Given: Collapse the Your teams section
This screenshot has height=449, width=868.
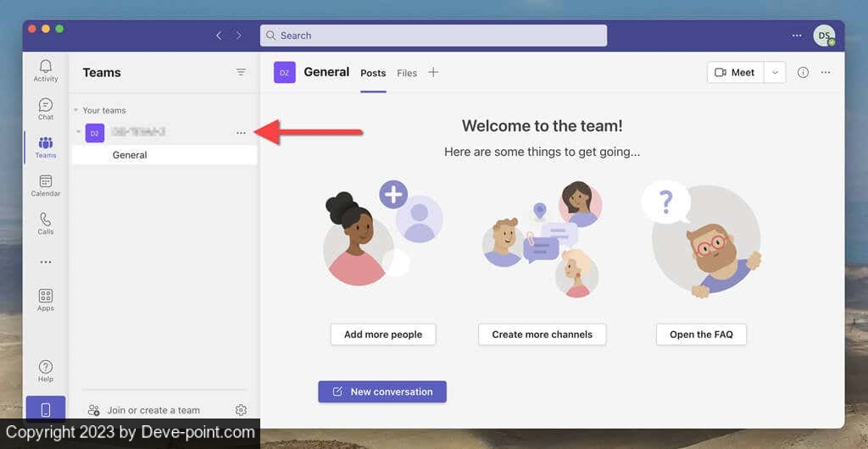Looking at the screenshot, I should point(75,110).
